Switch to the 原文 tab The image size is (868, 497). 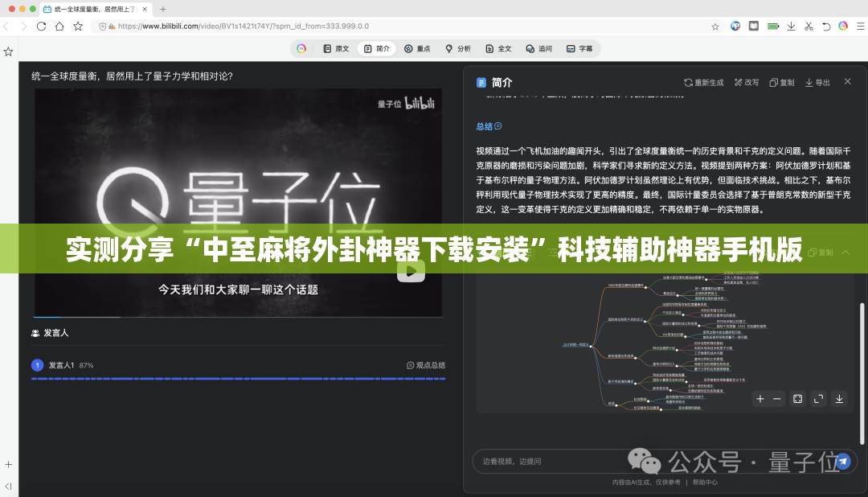(336, 49)
